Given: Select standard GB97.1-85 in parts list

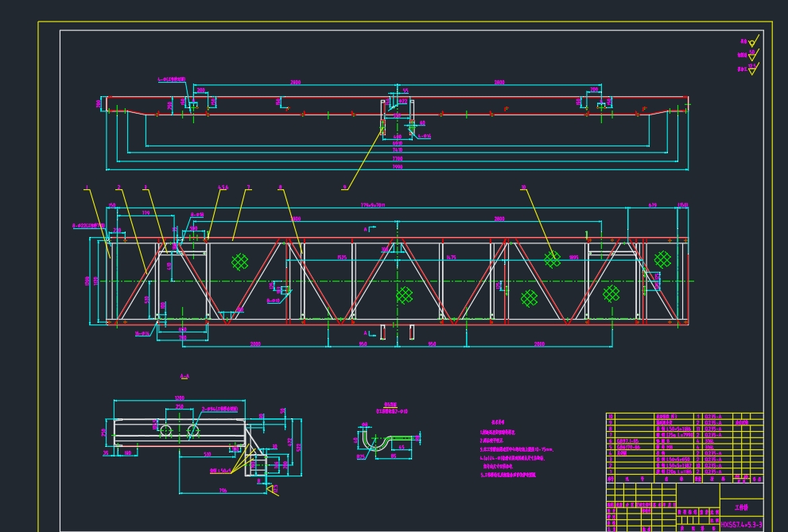Looking at the screenshot, I should (x=627, y=441).
